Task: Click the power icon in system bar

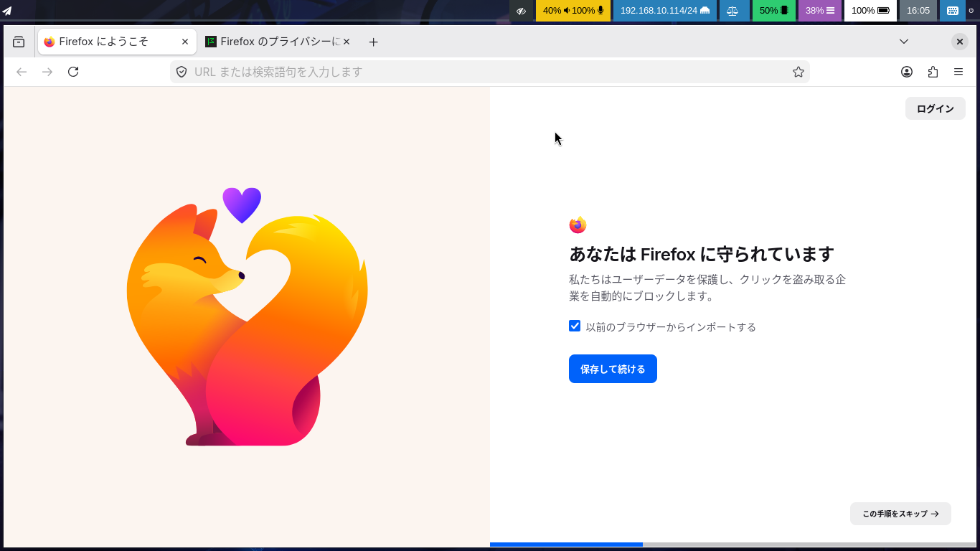Action: point(971,11)
